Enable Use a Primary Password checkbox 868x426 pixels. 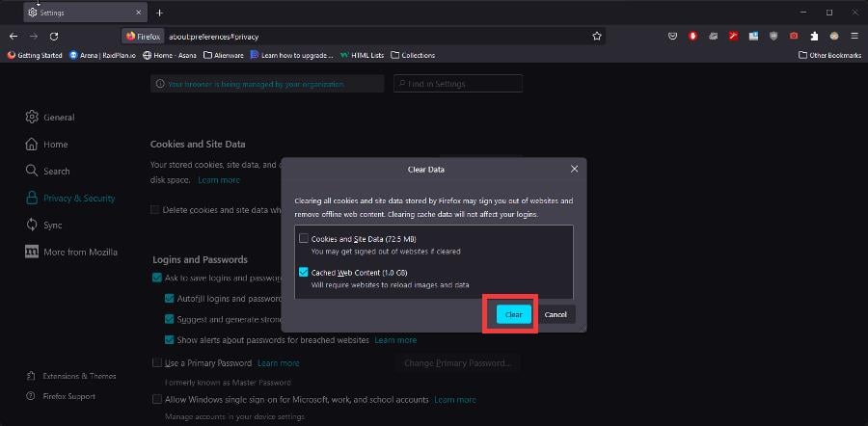coord(157,363)
